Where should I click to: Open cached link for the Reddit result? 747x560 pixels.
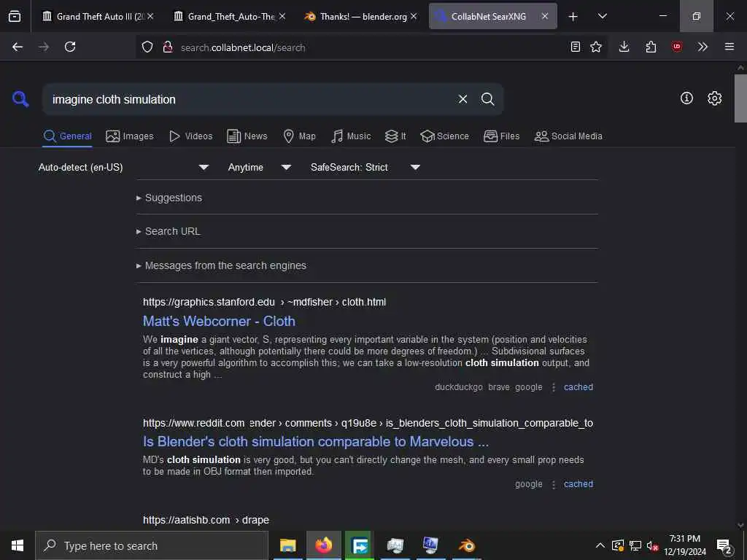(578, 484)
